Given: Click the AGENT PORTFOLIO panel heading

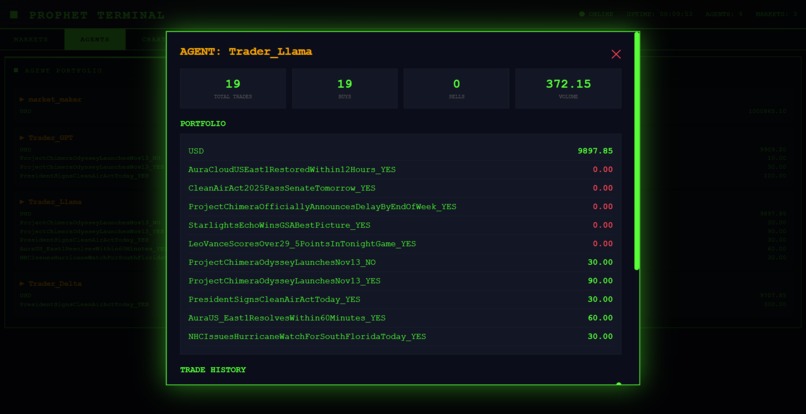Looking at the screenshot, I should [x=63, y=70].
